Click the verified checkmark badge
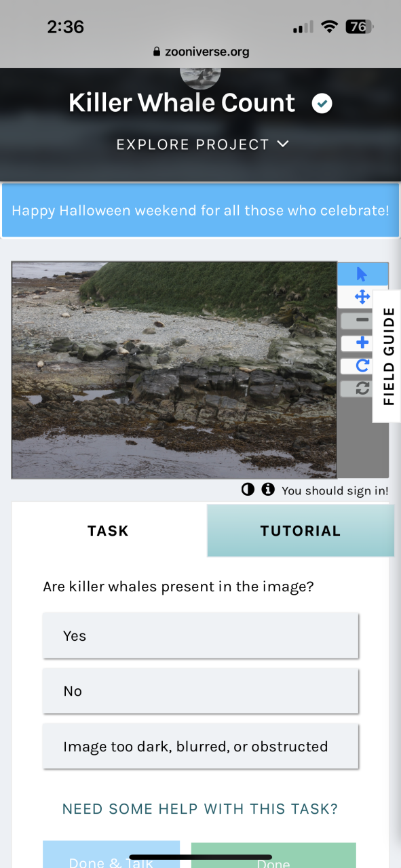 coord(322,104)
